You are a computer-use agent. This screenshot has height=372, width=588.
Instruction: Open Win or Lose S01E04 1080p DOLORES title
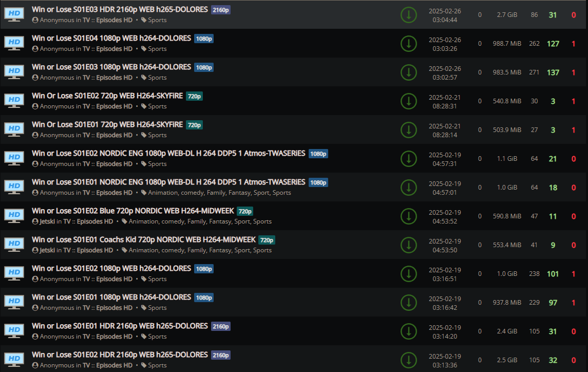click(x=111, y=39)
